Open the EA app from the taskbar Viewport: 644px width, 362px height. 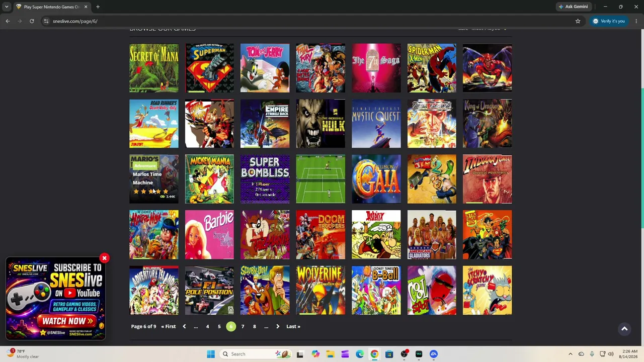pos(434,354)
